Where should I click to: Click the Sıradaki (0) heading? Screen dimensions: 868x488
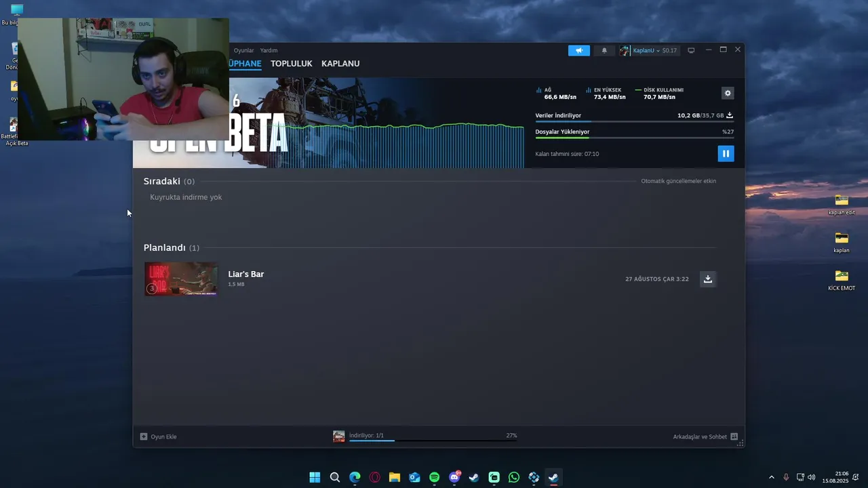tap(169, 182)
